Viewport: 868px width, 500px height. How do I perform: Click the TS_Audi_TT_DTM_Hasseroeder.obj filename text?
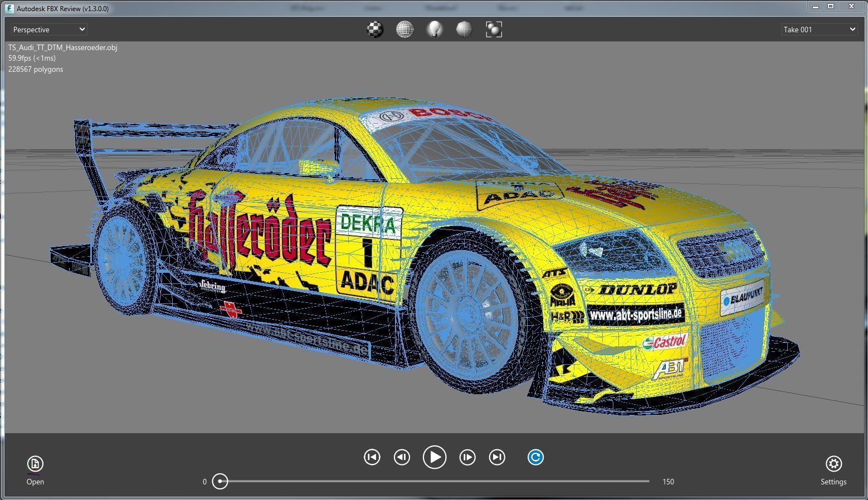(62, 47)
